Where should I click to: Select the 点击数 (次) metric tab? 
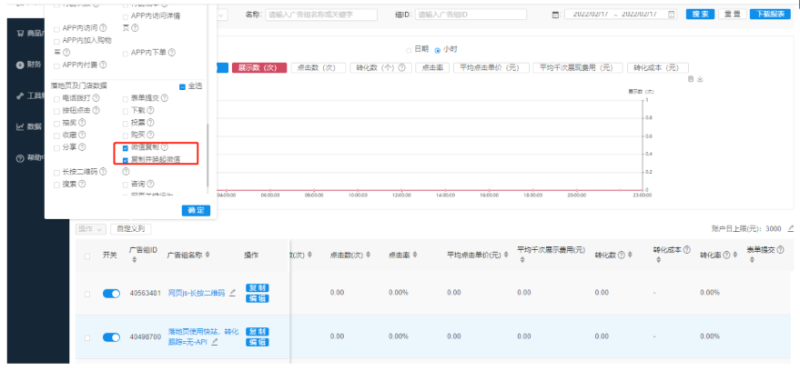click(318, 68)
